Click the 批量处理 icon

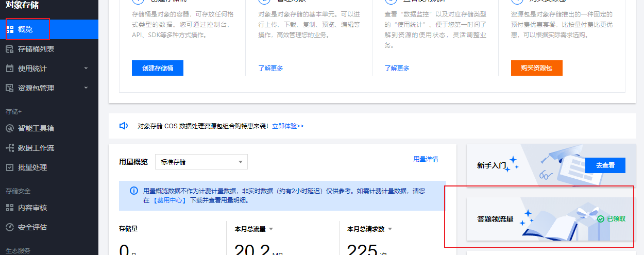(x=10, y=167)
